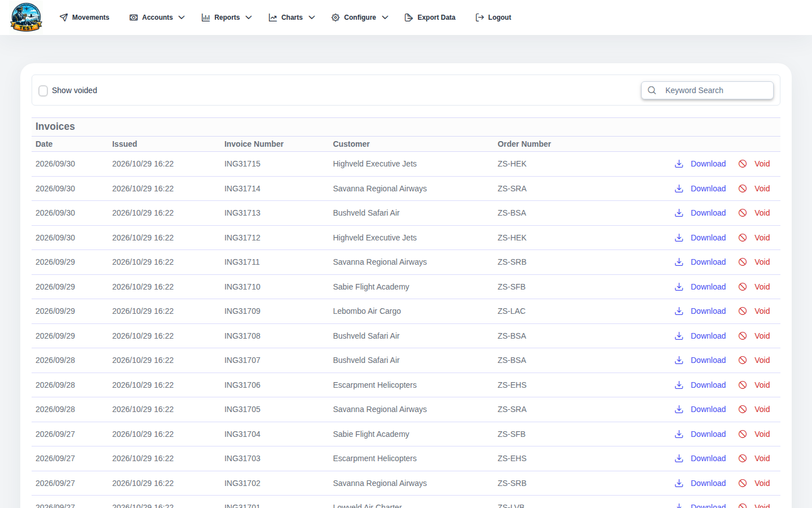Click the void icon for invoice ING31704
812x508 pixels.
click(x=743, y=434)
